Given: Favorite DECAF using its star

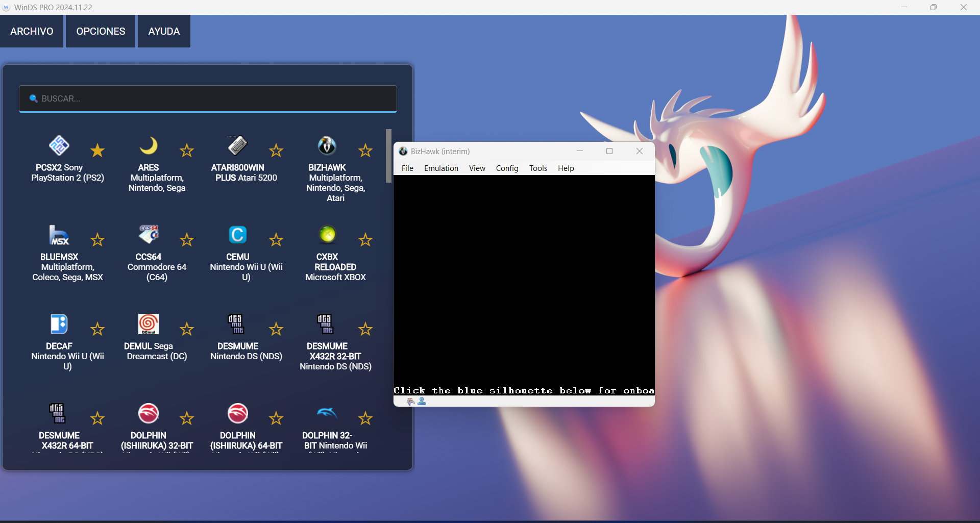Looking at the screenshot, I should point(97,329).
